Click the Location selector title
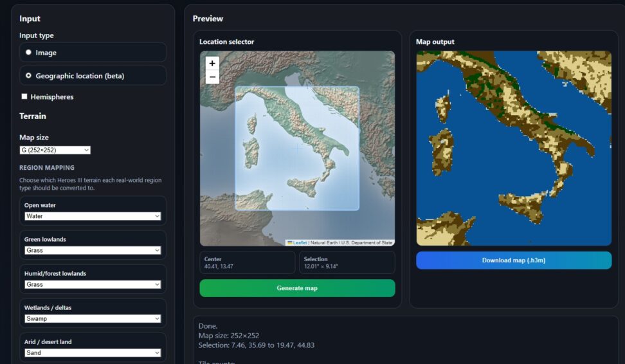Viewport: 625px width, 364px height. (x=227, y=42)
